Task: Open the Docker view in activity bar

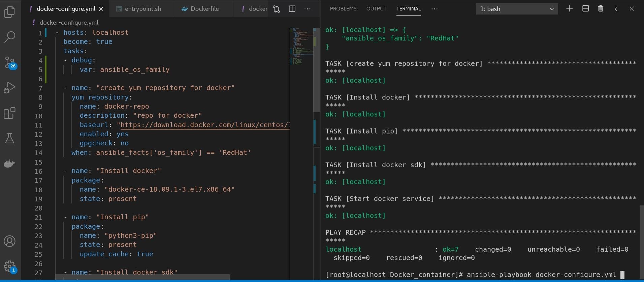Action: [9, 164]
